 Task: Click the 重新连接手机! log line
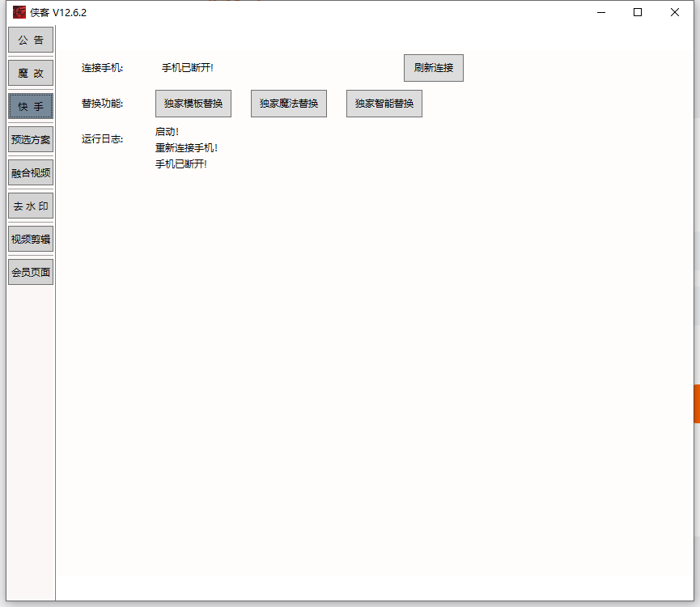[x=186, y=148]
